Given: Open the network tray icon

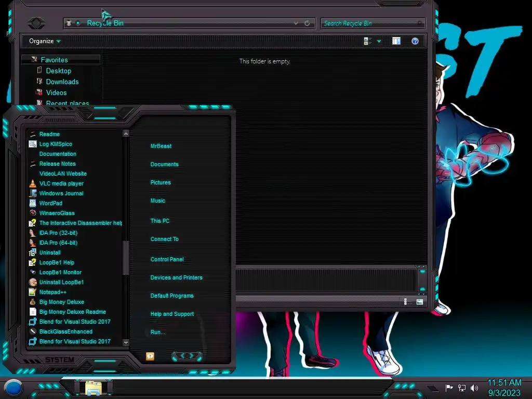Looking at the screenshot, I should (462, 388).
